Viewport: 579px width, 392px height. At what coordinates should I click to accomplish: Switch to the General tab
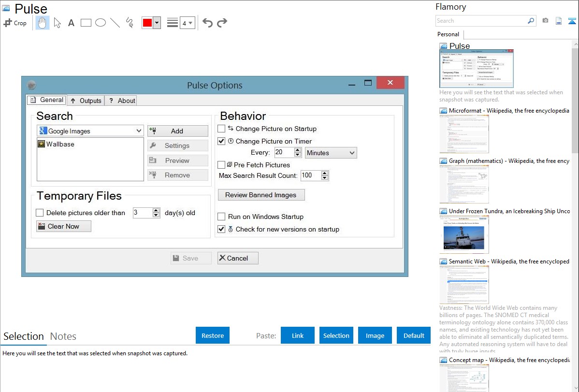click(47, 100)
